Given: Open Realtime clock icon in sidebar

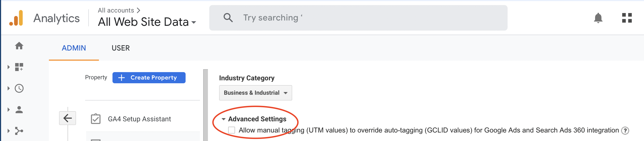Looking at the screenshot, I should (19, 88).
